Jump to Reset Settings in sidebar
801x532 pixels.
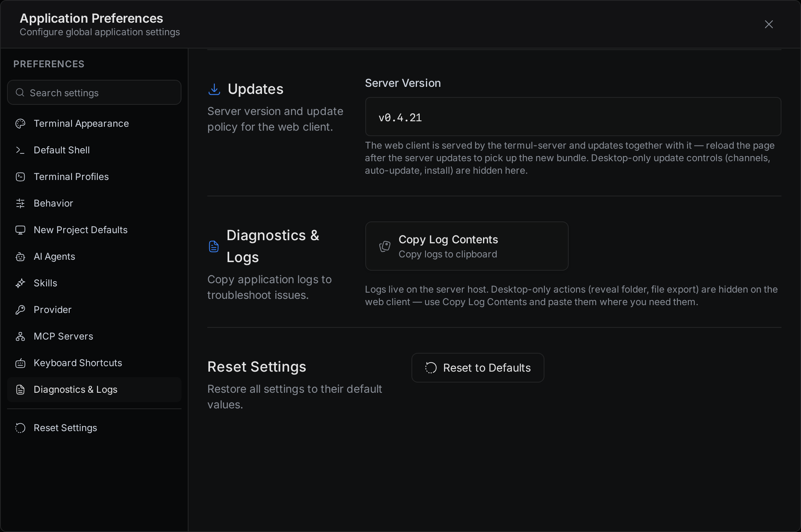(x=94, y=428)
